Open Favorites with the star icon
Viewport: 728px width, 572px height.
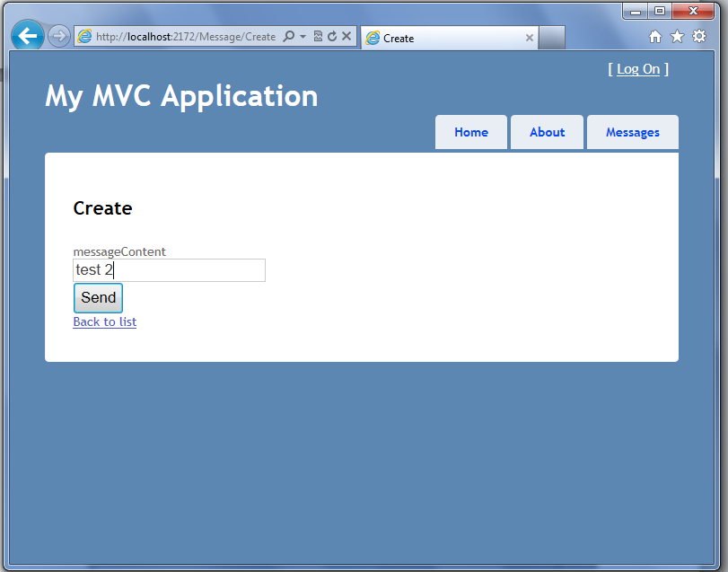678,36
